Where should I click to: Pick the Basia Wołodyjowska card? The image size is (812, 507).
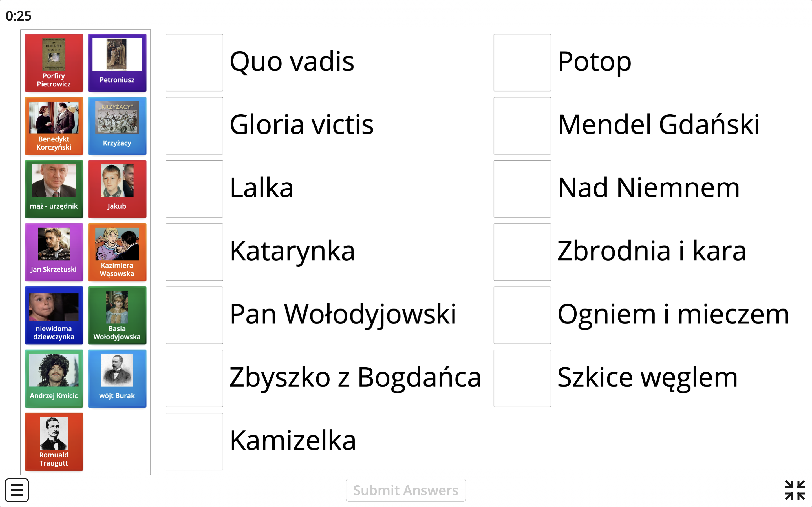click(x=117, y=315)
